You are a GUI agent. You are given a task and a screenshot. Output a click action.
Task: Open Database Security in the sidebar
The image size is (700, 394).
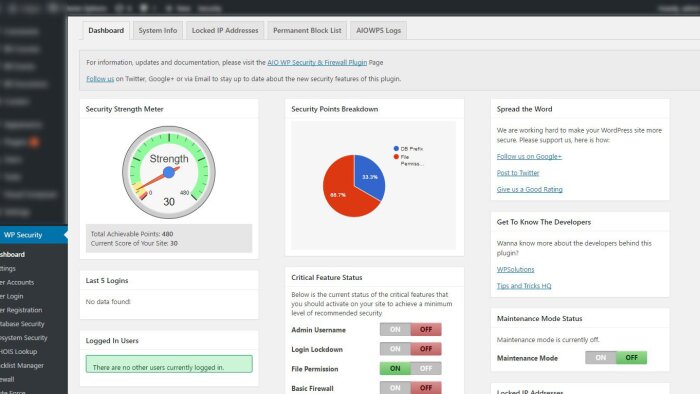(x=23, y=324)
